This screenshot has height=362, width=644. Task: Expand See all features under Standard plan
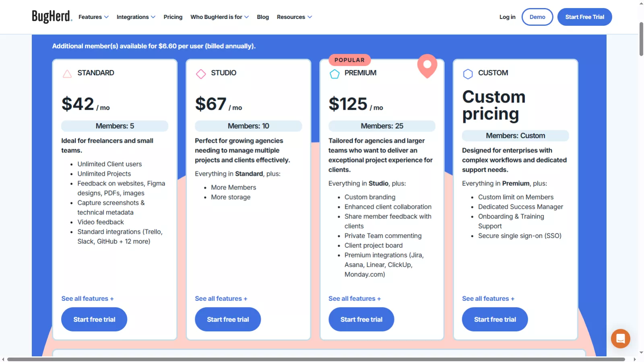[87, 298]
